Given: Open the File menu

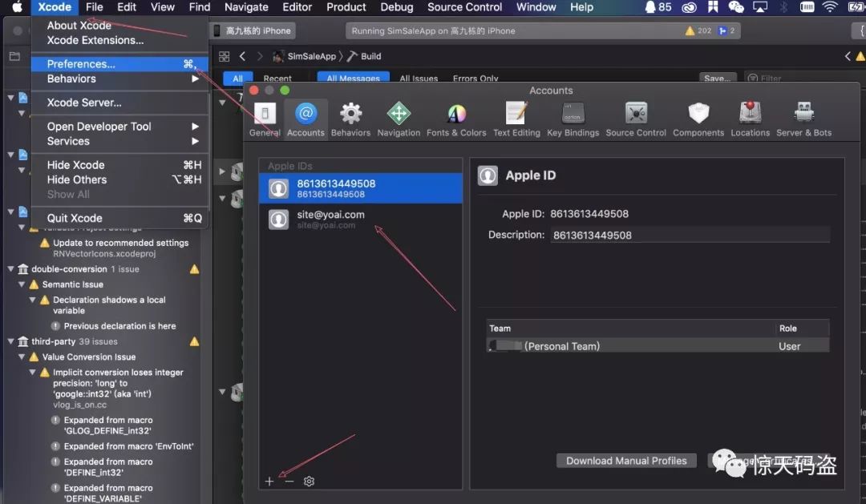Looking at the screenshot, I should click(94, 7).
